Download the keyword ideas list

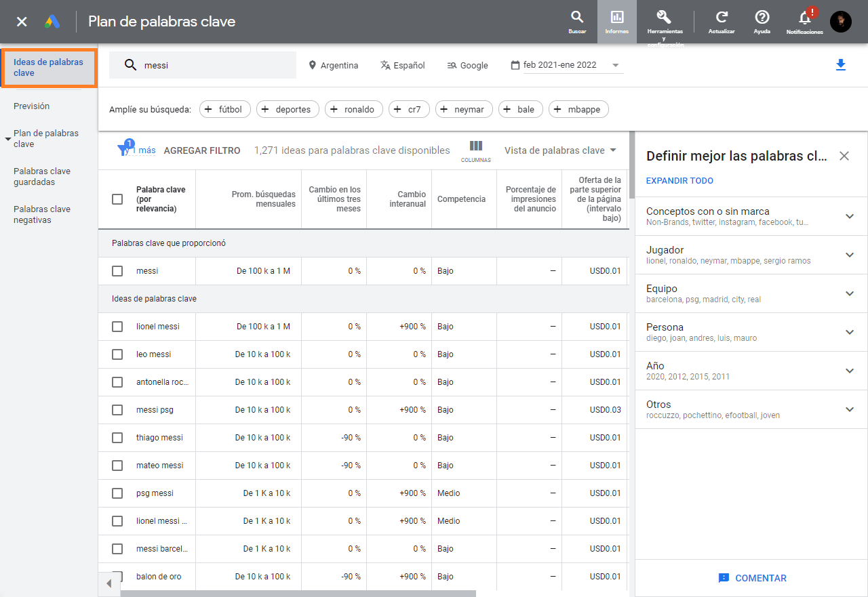tap(841, 64)
